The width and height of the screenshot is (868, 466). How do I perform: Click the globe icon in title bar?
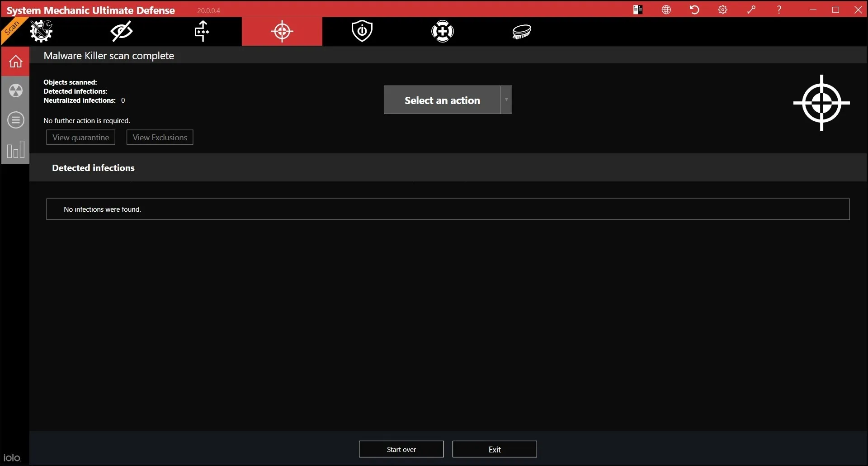coord(666,10)
